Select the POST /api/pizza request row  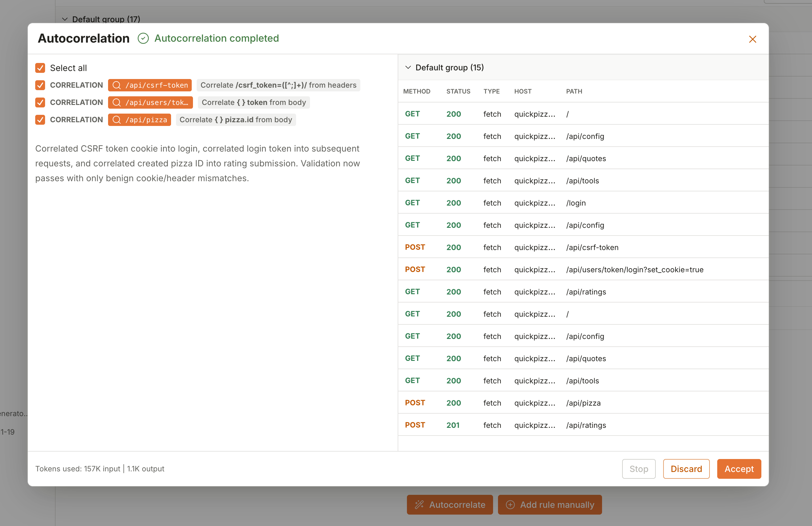click(x=580, y=403)
